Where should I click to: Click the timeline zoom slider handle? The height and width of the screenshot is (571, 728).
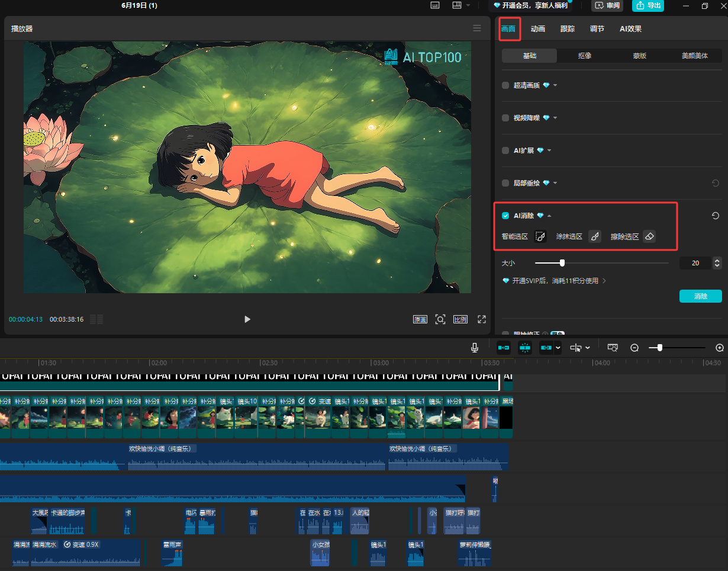pos(659,348)
